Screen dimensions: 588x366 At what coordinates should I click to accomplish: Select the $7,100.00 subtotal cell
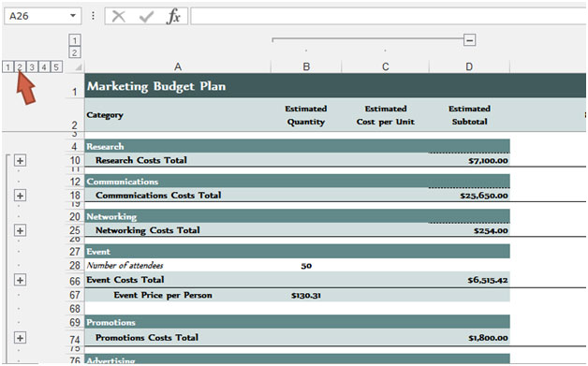pos(469,160)
